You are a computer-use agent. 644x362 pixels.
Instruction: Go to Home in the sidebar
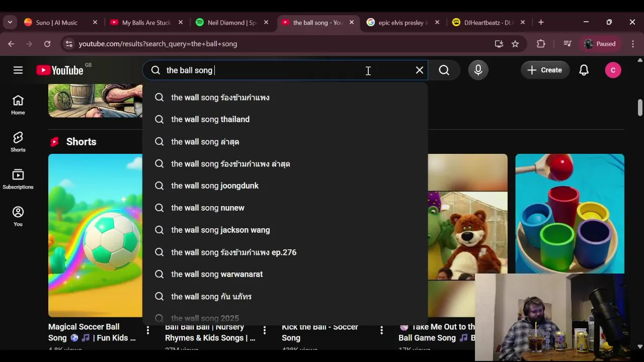pos(18,105)
